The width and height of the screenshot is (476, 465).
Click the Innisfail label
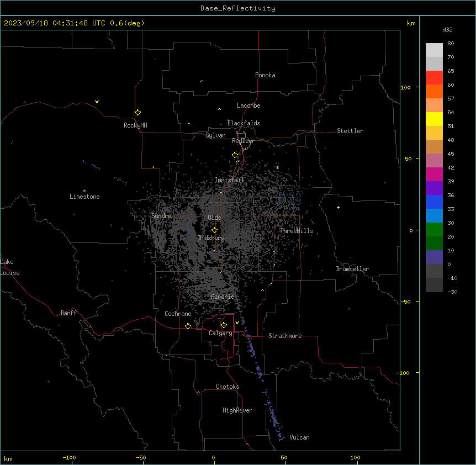(x=229, y=180)
